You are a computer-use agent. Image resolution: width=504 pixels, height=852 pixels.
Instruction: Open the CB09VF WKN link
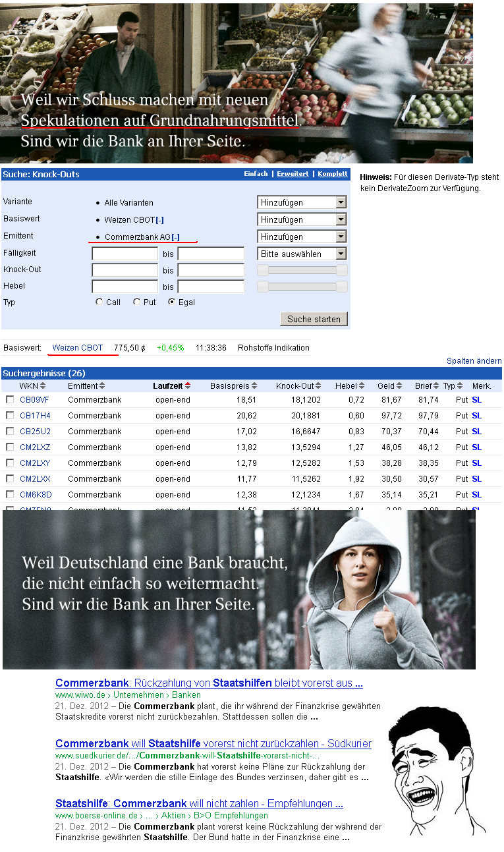pos(35,400)
